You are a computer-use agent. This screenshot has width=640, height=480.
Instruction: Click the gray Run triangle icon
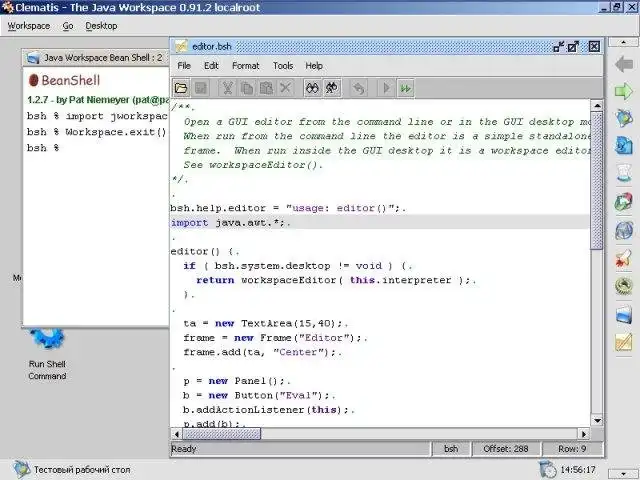386,88
